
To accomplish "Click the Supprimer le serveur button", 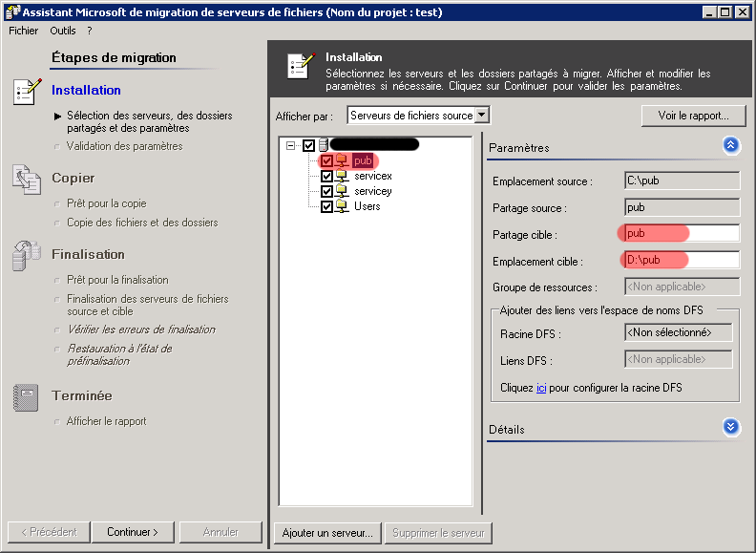I will pos(438,533).
